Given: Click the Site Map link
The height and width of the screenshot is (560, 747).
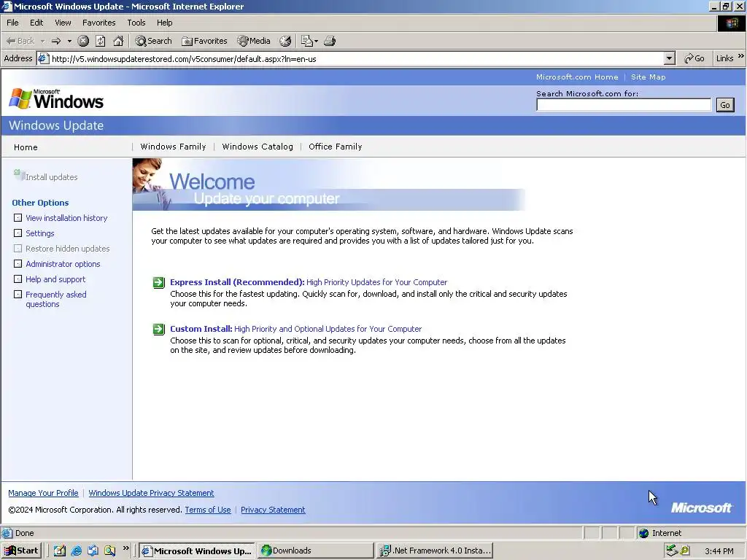Looking at the screenshot, I should click(x=648, y=77).
